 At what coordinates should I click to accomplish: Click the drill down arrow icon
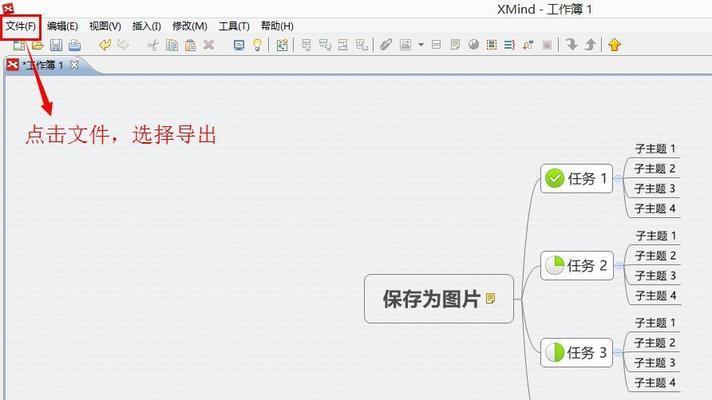tap(572, 44)
